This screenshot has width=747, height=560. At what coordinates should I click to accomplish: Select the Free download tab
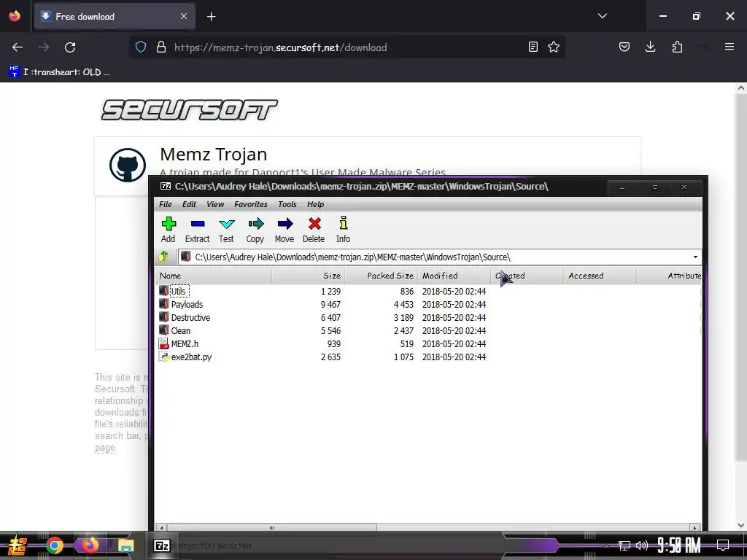115,17
